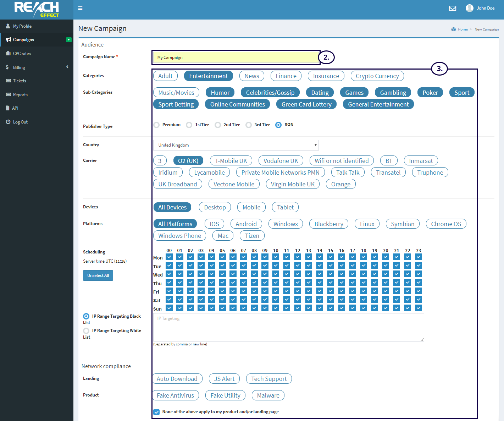The image size is (504, 421).
Task: Select the Premium publisher type radio
Action: point(156,125)
